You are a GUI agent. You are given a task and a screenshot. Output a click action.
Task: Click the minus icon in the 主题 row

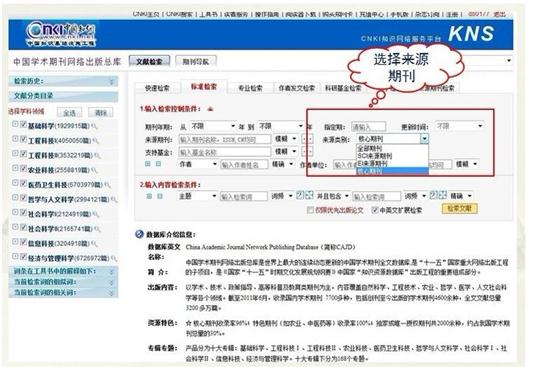[160, 196]
